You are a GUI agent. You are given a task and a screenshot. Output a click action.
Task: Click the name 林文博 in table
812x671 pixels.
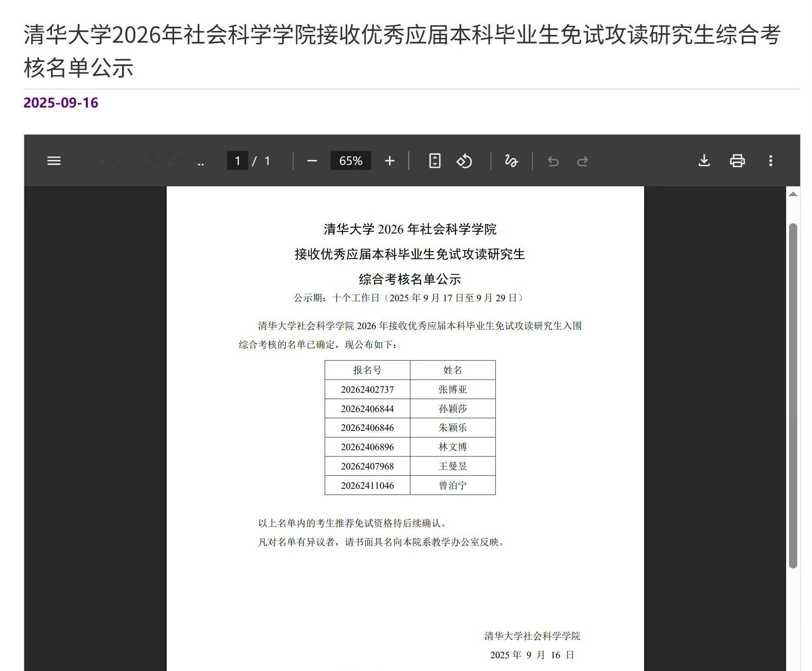[453, 447]
